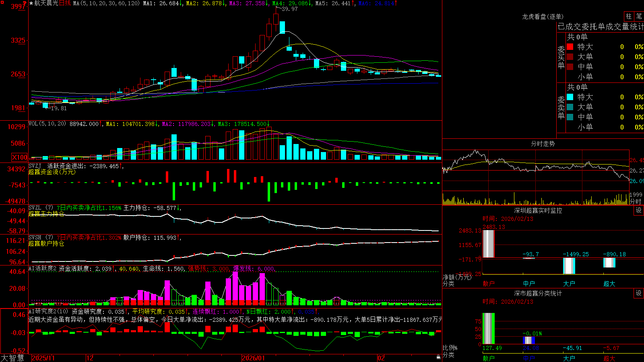Screen dimensions: 644x362
Task: Click the MA2: 26.878 value
Action: [x=206, y=3]
